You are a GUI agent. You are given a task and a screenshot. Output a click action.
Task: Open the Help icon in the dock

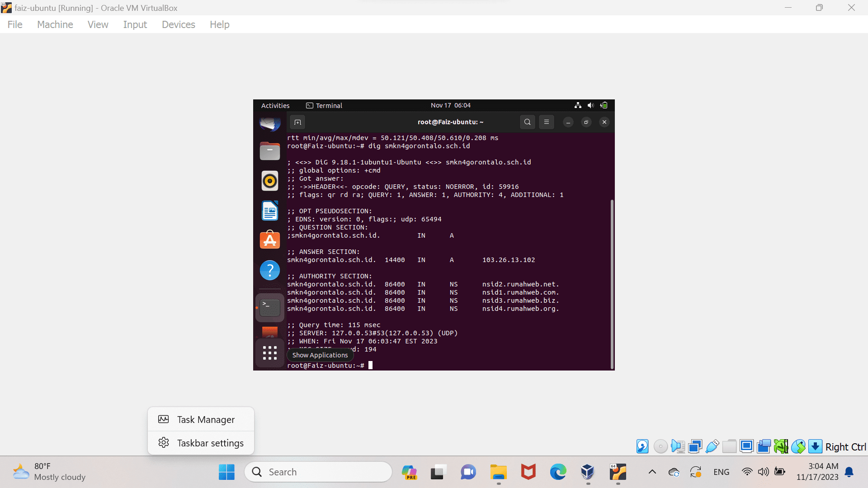pos(270,270)
